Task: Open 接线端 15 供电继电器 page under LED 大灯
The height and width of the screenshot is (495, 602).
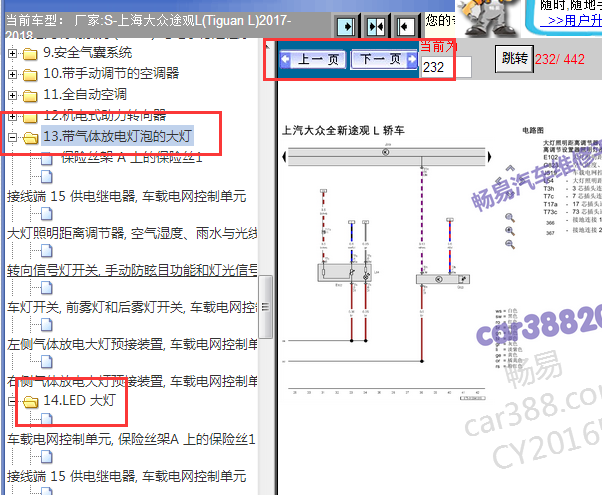Action: [x=127, y=476]
